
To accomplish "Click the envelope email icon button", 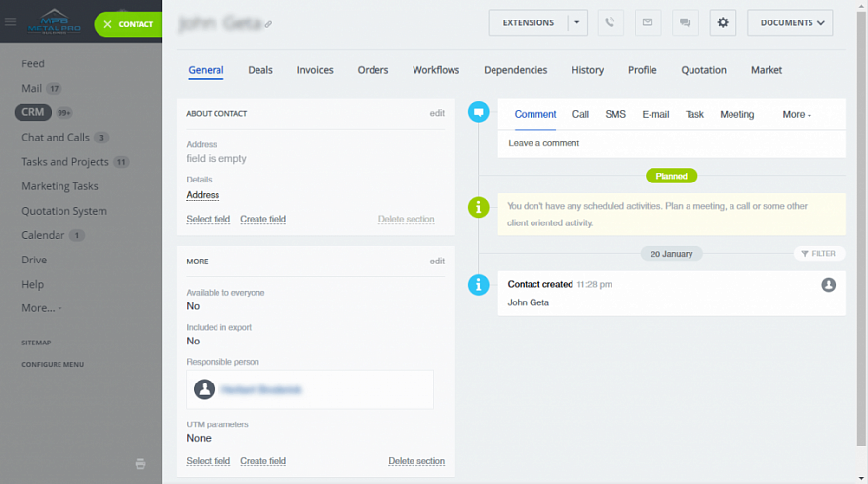I will coord(648,23).
